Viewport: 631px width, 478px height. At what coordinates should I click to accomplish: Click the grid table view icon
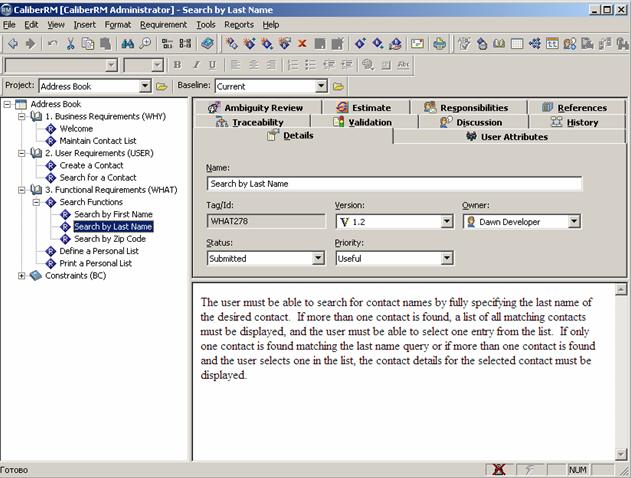516,43
